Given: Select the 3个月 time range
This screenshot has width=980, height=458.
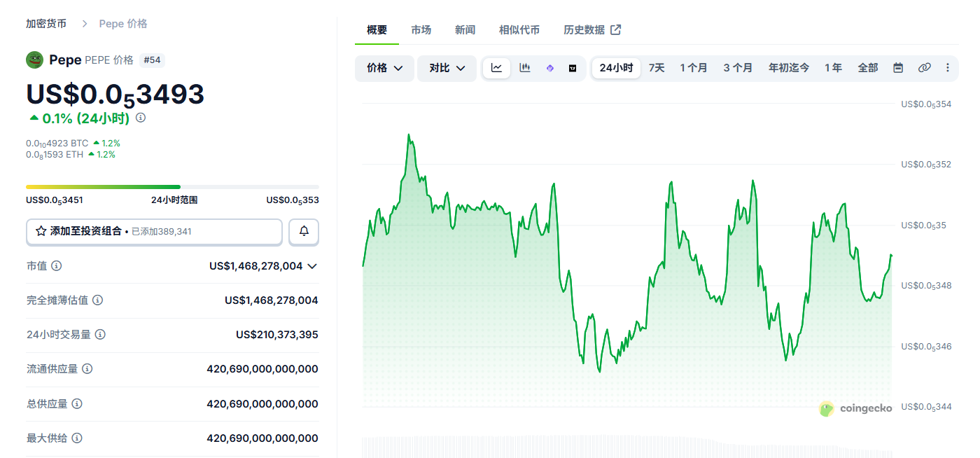Looking at the screenshot, I should [738, 68].
